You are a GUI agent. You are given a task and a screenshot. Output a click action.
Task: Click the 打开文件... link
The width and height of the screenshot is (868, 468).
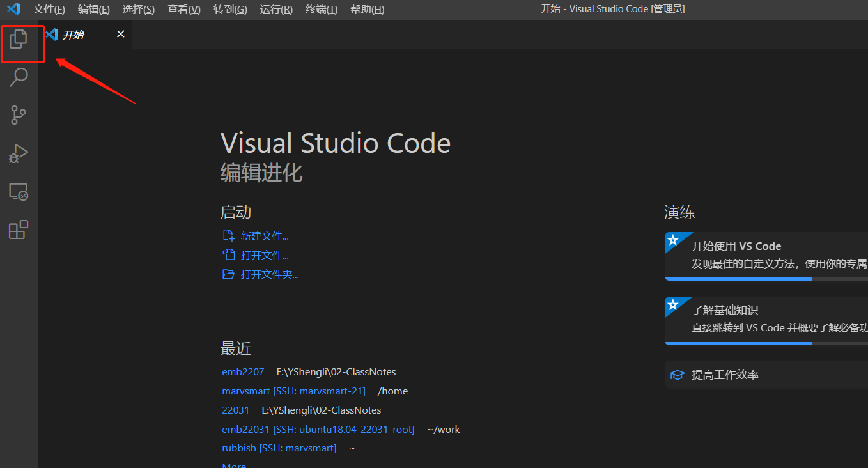pos(265,255)
